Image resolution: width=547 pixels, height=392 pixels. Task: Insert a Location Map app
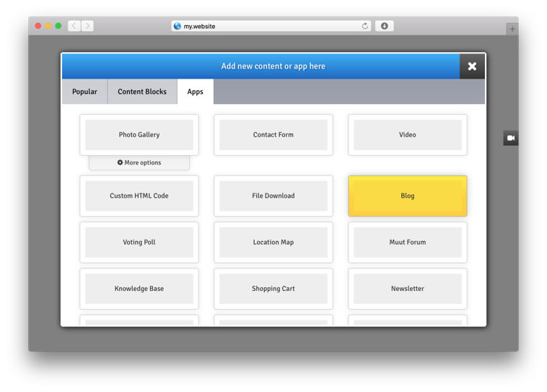click(273, 243)
